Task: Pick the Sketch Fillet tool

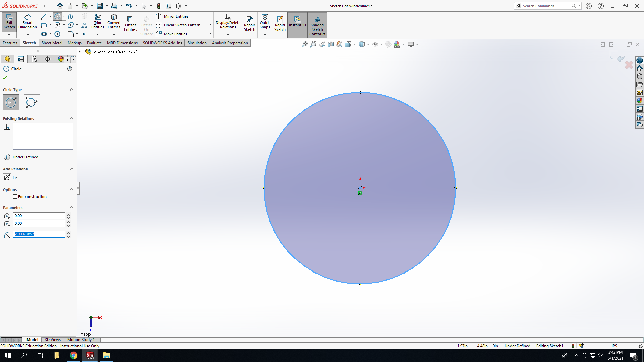Action: click(71, 34)
